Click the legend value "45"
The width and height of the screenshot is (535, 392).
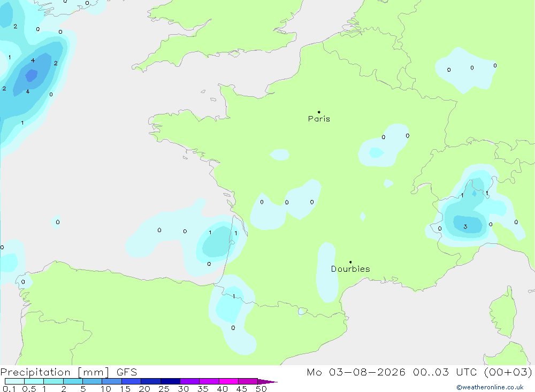click(242, 389)
